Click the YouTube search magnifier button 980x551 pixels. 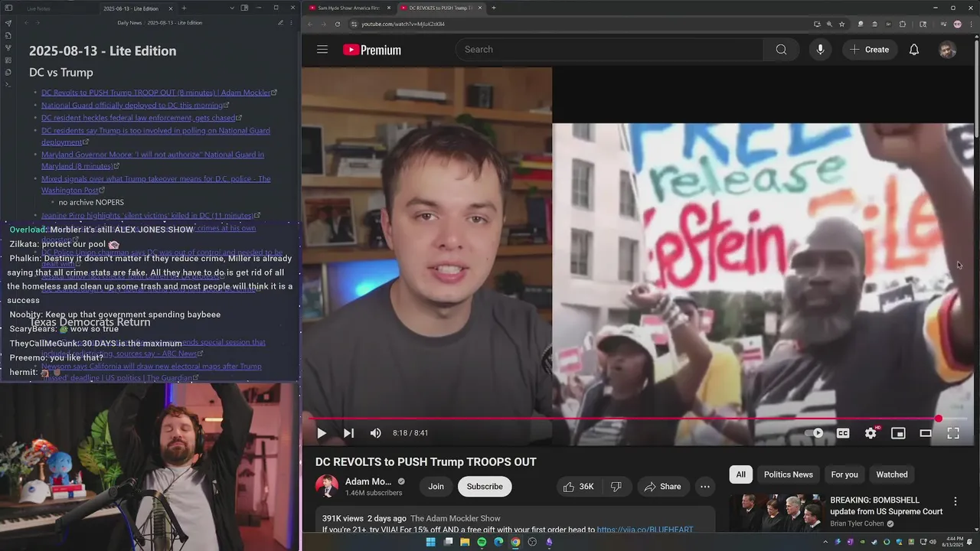[x=781, y=50]
